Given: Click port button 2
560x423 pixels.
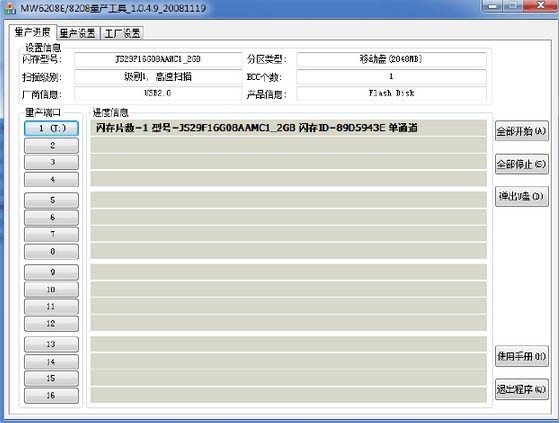Looking at the screenshot, I should pyautogui.click(x=51, y=145).
